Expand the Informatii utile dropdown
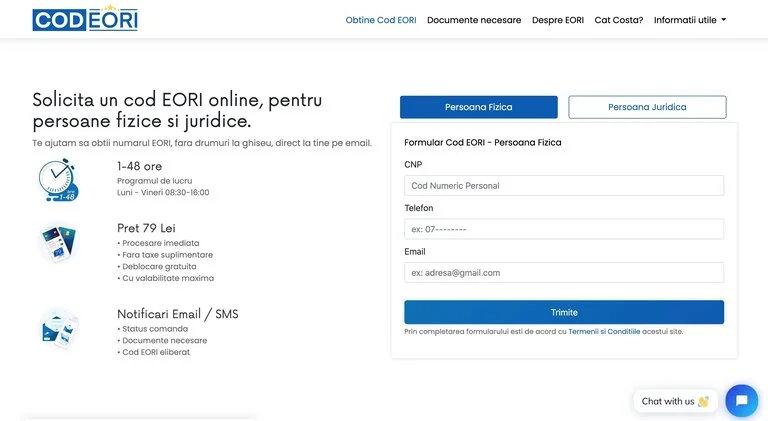Screen dimensions: 768x421 point(690,20)
